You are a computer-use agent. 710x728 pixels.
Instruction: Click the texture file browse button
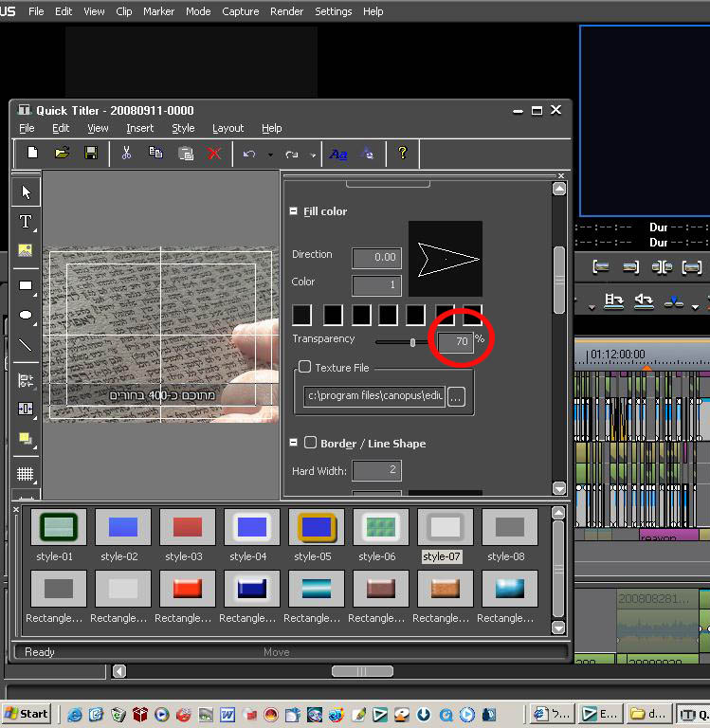[x=456, y=397]
